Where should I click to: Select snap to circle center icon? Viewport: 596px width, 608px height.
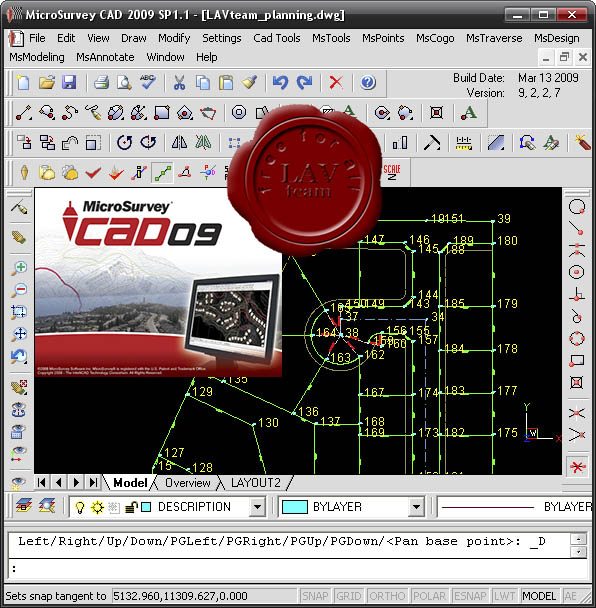[577, 272]
